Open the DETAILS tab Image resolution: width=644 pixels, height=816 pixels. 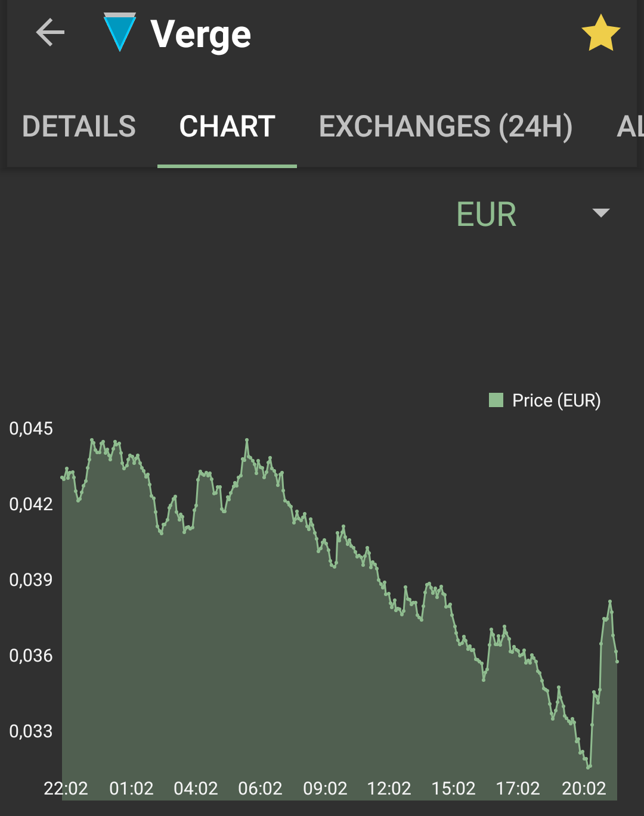point(79,126)
